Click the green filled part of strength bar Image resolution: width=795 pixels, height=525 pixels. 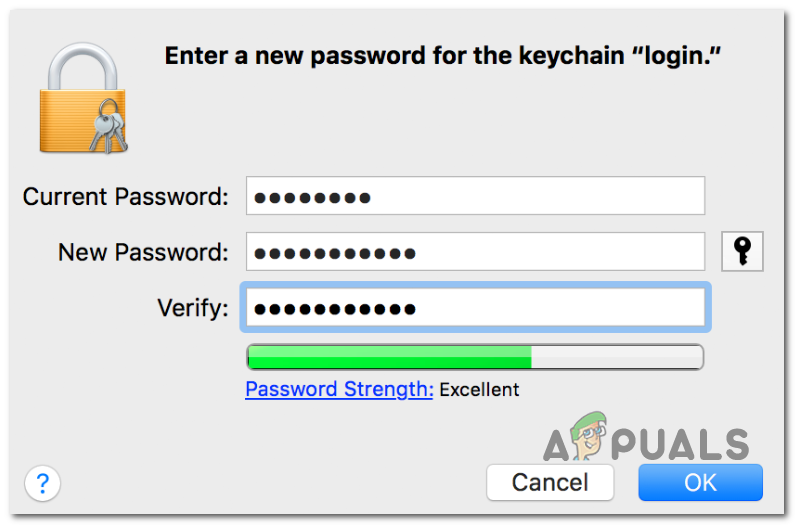point(388,357)
